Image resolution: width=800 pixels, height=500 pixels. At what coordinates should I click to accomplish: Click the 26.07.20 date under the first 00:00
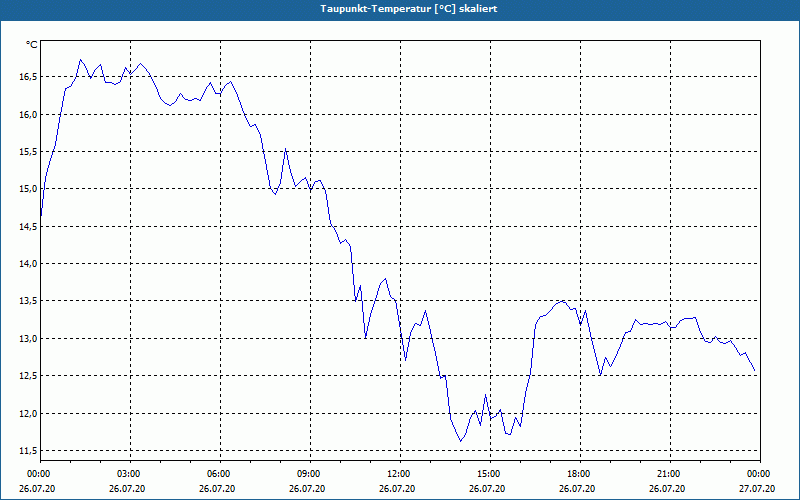pos(37,489)
